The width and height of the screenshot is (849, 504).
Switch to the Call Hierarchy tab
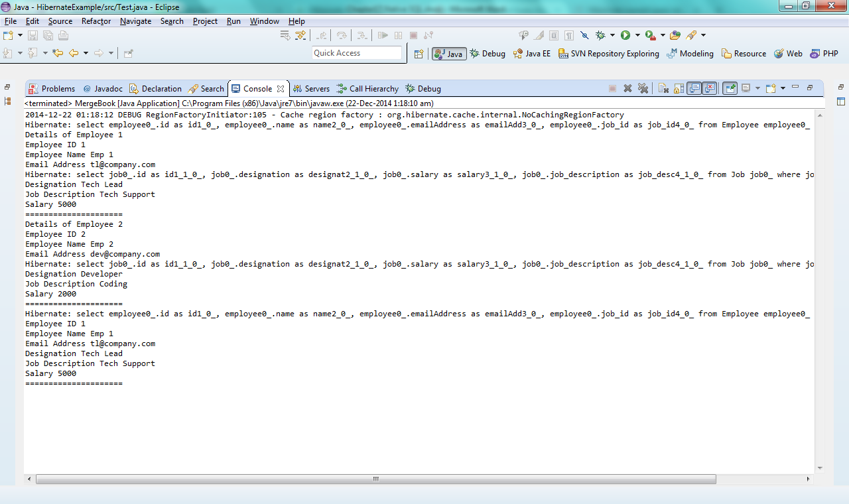(x=367, y=88)
